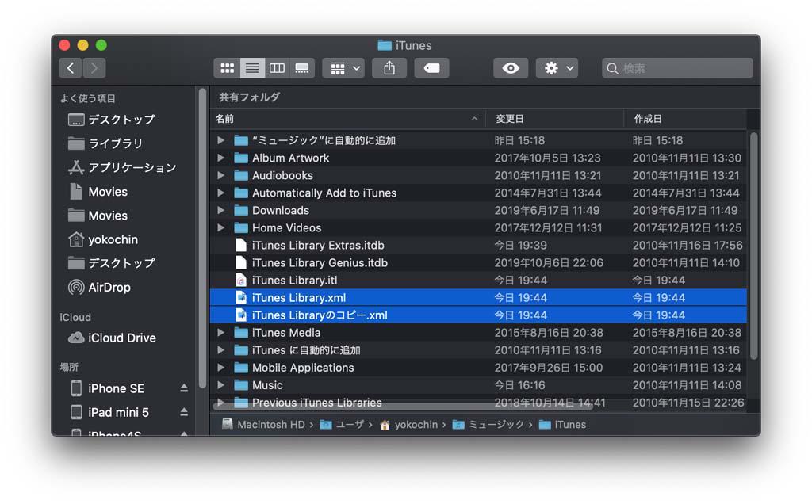Screen dimensions: 812x504
Task: Select the Downloads folder name
Action: point(281,210)
